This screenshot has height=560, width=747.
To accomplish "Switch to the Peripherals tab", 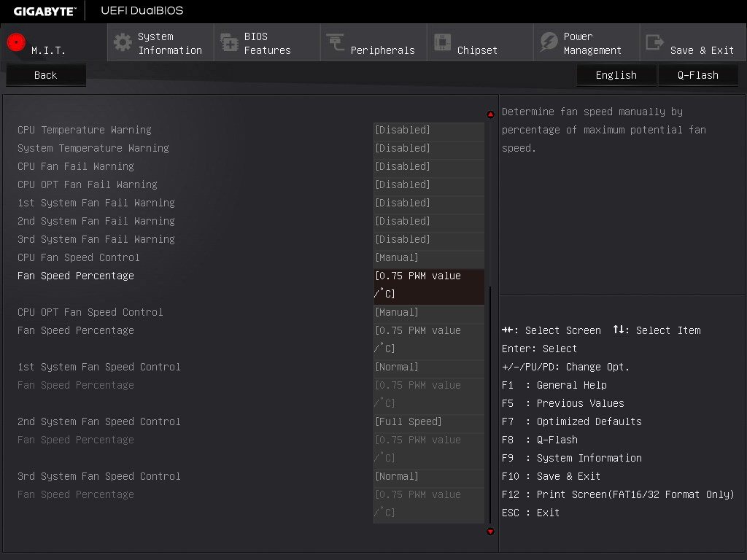I will (x=382, y=50).
